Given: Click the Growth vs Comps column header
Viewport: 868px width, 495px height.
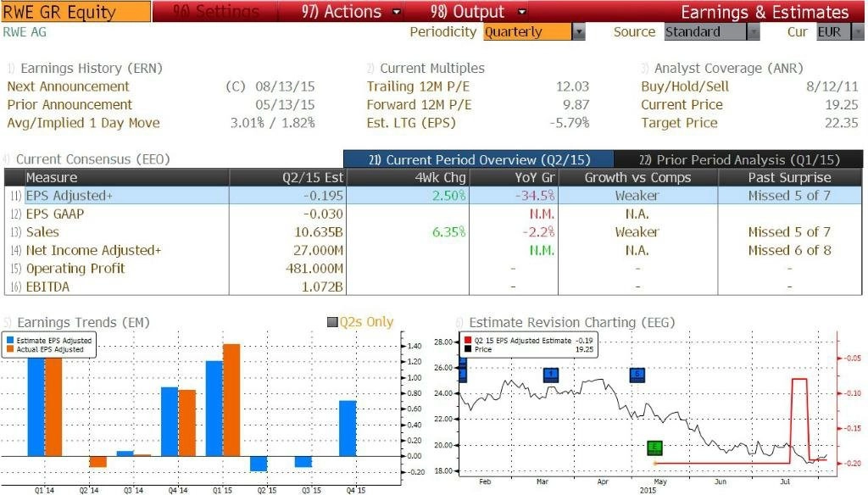Looking at the screenshot, I should [637, 178].
